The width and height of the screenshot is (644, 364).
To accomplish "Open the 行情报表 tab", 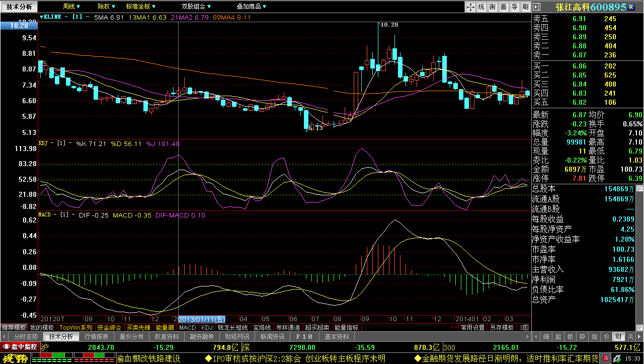I will point(96,337).
